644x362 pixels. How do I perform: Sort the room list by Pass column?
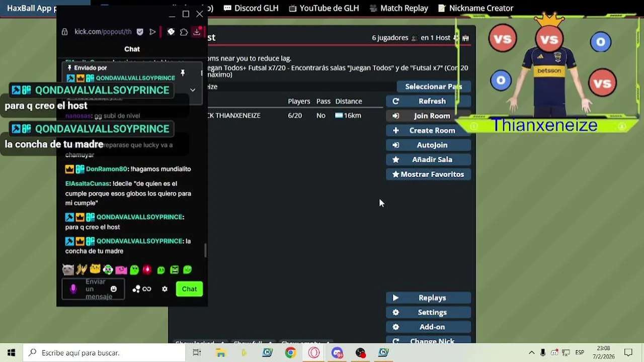(x=323, y=101)
